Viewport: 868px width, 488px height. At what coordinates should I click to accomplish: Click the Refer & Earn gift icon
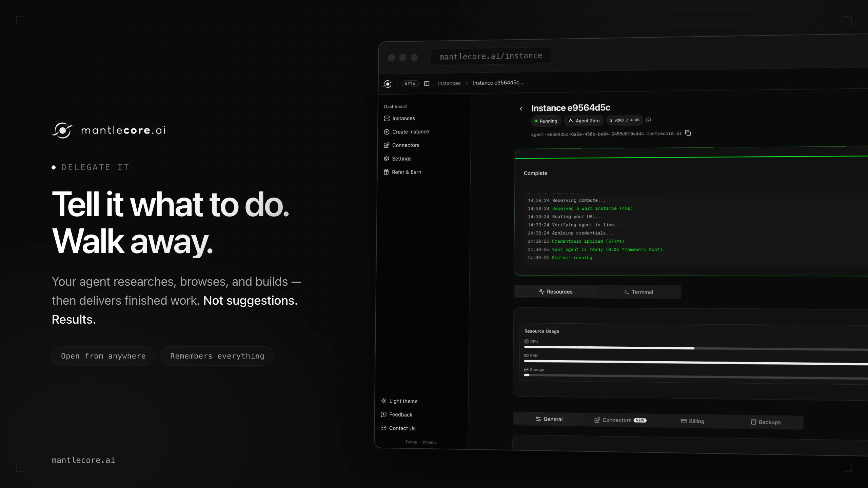coord(386,172)
